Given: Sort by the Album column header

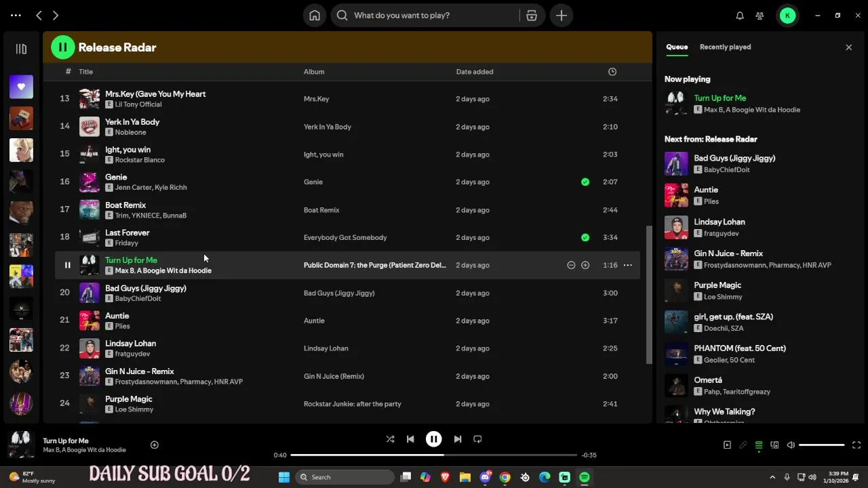Looking at the screenshot, I should (314, 72).
